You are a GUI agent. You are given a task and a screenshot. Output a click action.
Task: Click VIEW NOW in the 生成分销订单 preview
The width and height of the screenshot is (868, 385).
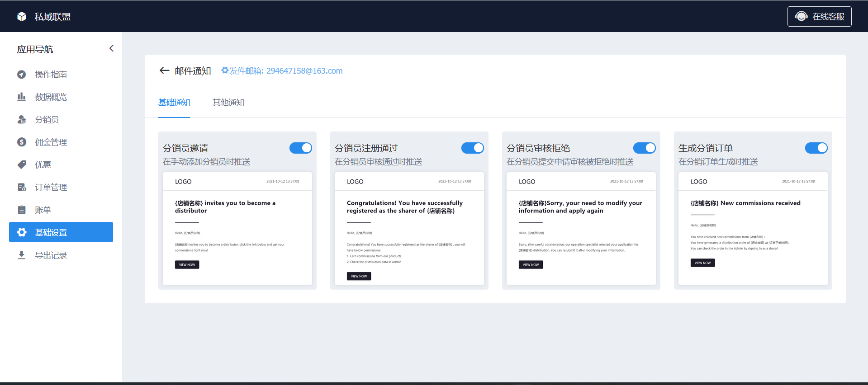(702, 263)
